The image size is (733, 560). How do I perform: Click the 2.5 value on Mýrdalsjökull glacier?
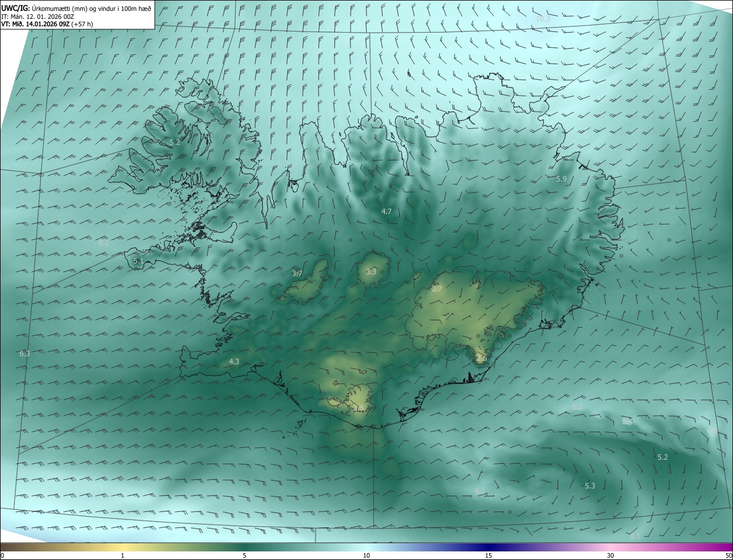pyautogui.click(x=358, y=408)
